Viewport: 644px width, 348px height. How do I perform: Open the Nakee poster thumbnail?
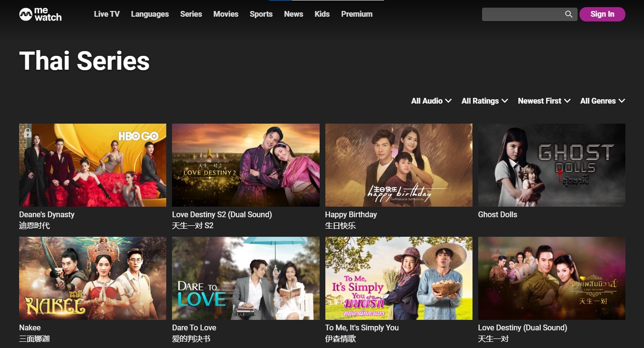pyautogui.click(x=93, y=278)
